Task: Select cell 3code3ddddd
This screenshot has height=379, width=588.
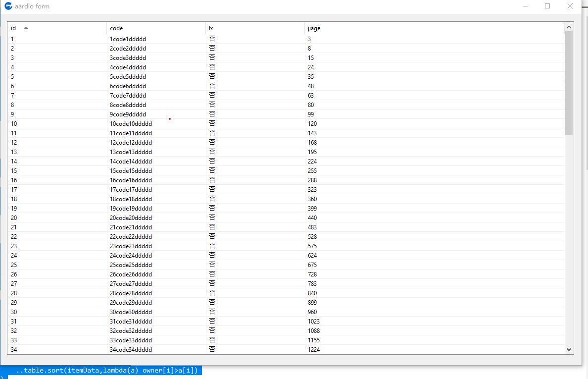Action: point(128,58)
